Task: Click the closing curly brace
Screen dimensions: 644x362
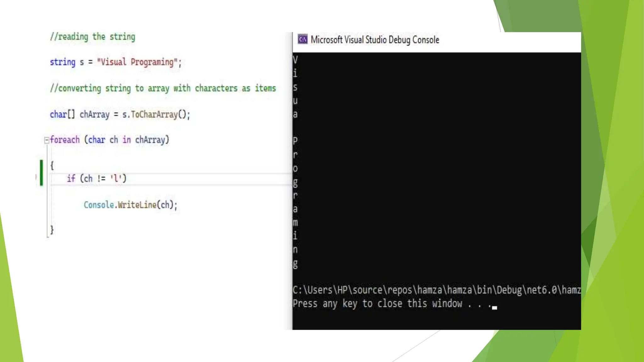Action: [x=52, y=230]
